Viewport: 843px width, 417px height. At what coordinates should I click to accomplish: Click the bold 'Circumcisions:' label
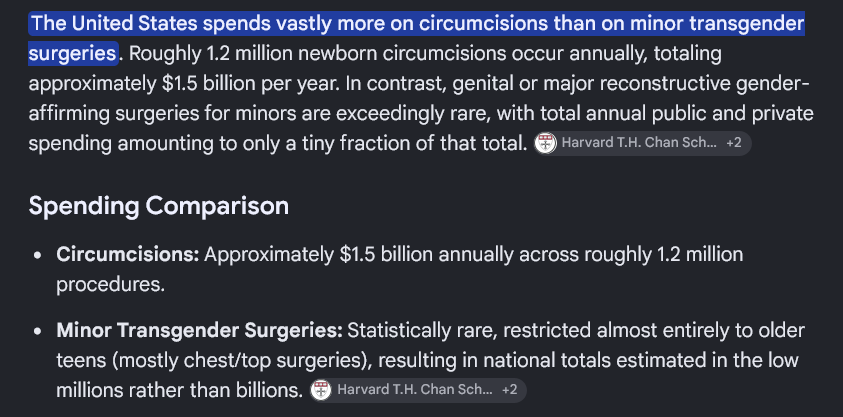point(127,254)
